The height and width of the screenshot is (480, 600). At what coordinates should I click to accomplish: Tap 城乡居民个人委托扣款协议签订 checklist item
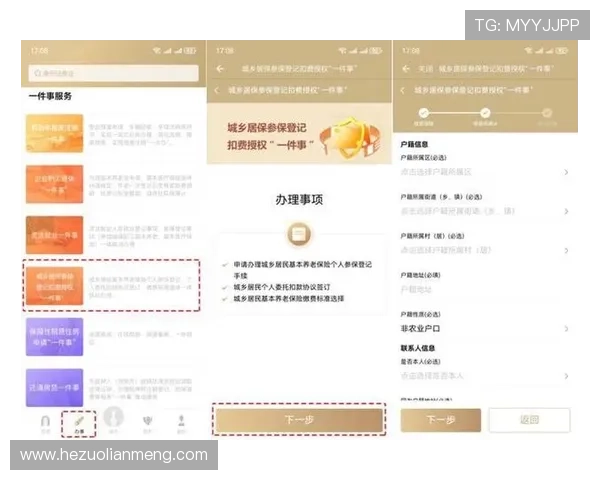point(282,287)
